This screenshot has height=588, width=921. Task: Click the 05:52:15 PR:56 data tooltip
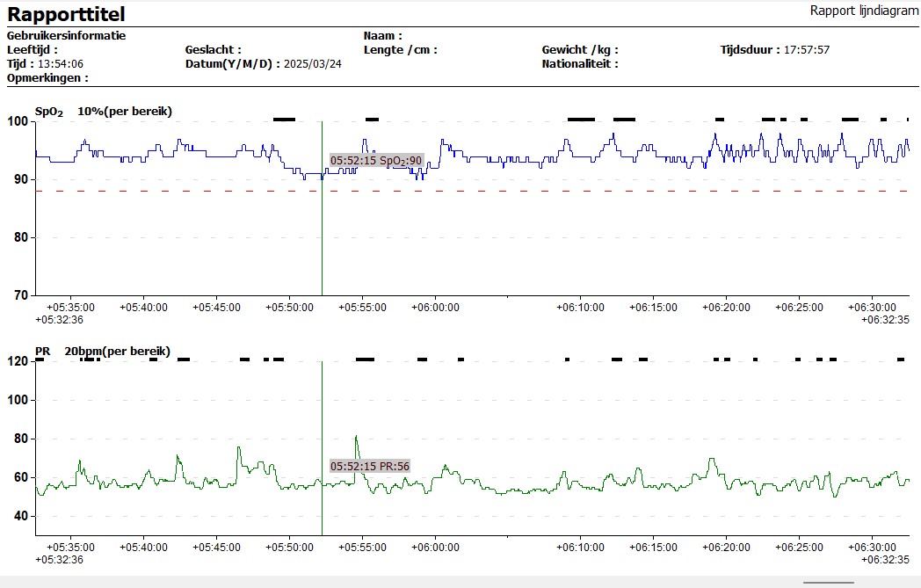(x=370, y=466)
